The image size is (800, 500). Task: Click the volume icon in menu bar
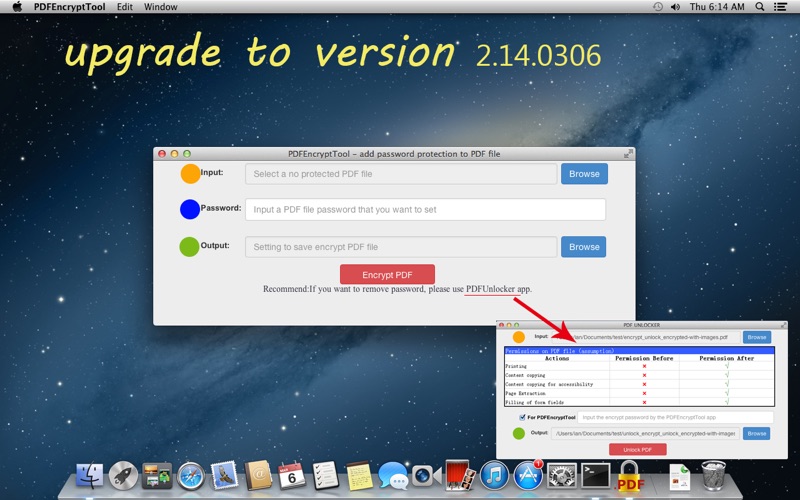pyautogui.click(x=676, y=7)
